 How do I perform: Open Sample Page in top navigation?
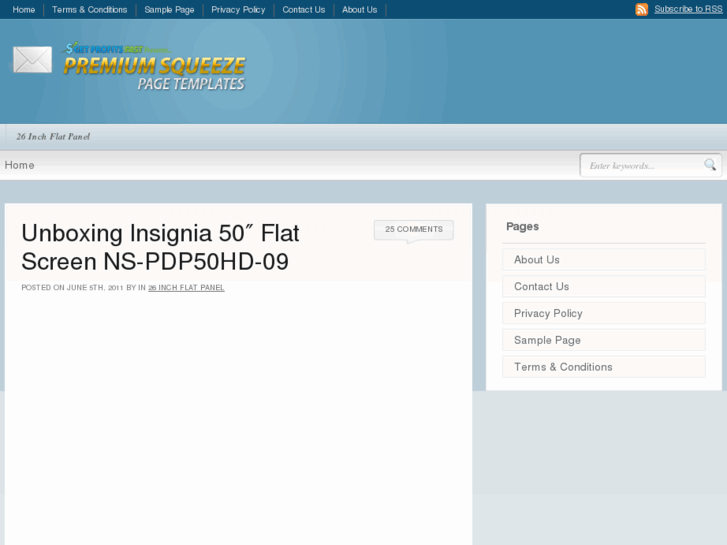coord(169,10)
